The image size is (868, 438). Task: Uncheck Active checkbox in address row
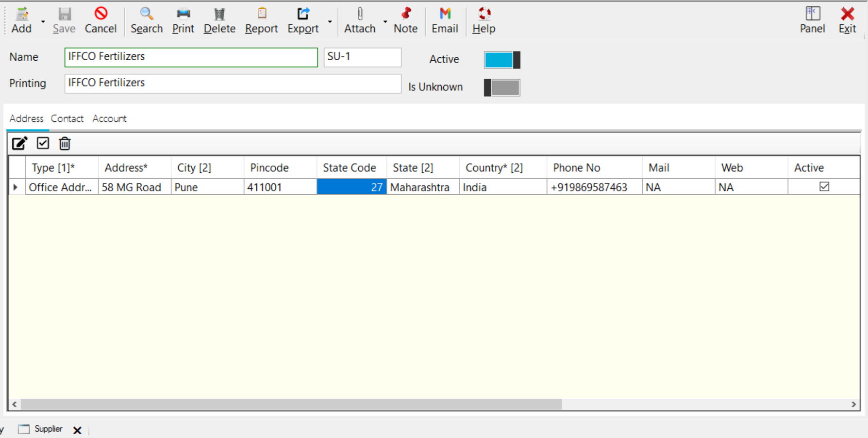coord(825,186)
